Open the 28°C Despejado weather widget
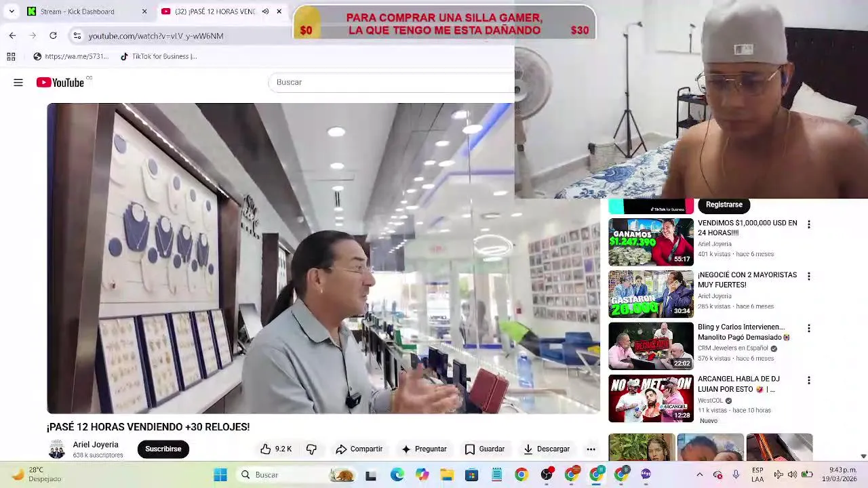The height and width of the screenshot is (488, 868). pyautogui.click(x=37, y=474)
